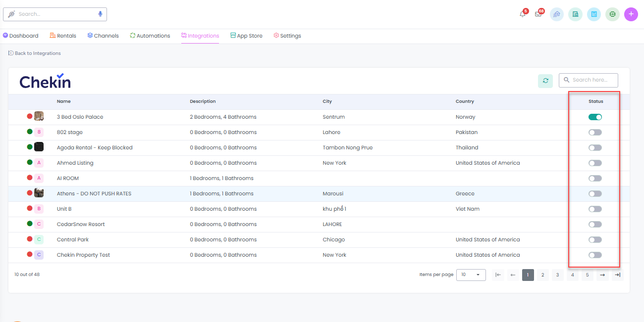Enable status toggle for Agoda Rental
The height and width of the screenshot is (322, 644).
point(595,148)
